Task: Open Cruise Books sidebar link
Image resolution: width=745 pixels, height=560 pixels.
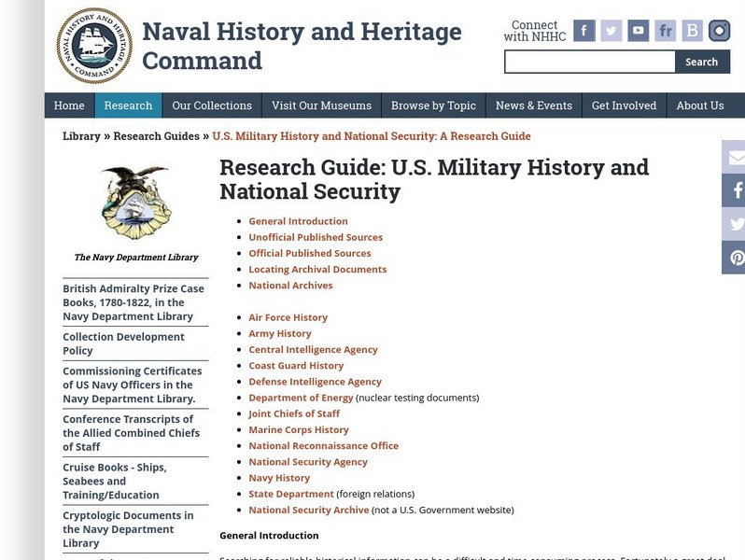Action: pos(115,482)
